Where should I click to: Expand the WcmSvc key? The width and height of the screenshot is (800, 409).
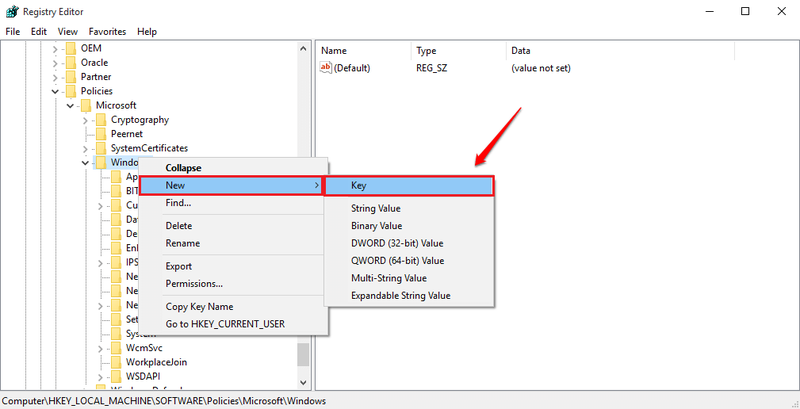[x=100, y=348]
